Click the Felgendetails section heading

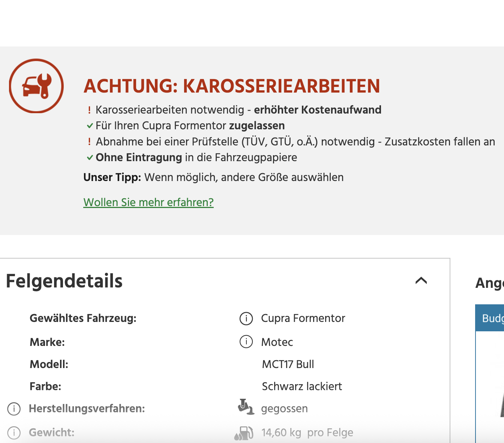(x=64, y=281)
